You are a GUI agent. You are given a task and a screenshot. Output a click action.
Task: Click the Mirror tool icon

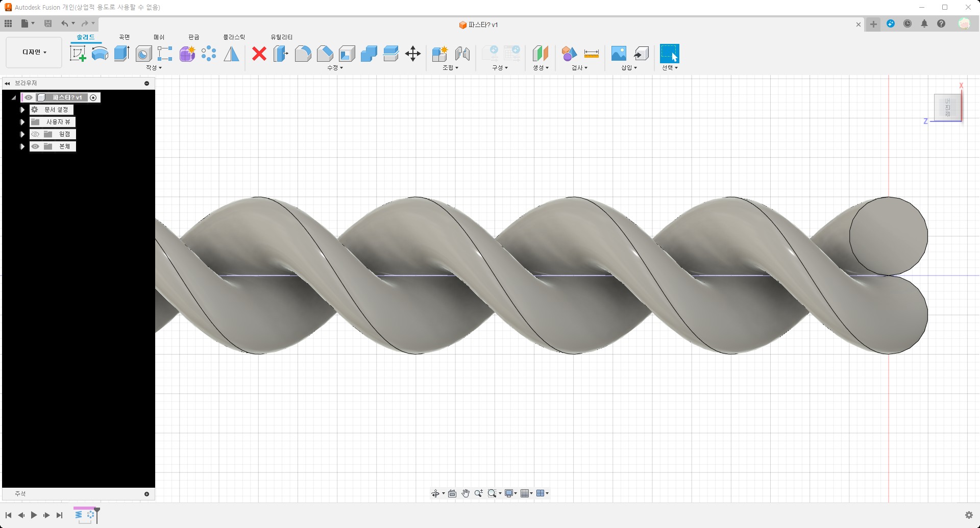(231, 54)
